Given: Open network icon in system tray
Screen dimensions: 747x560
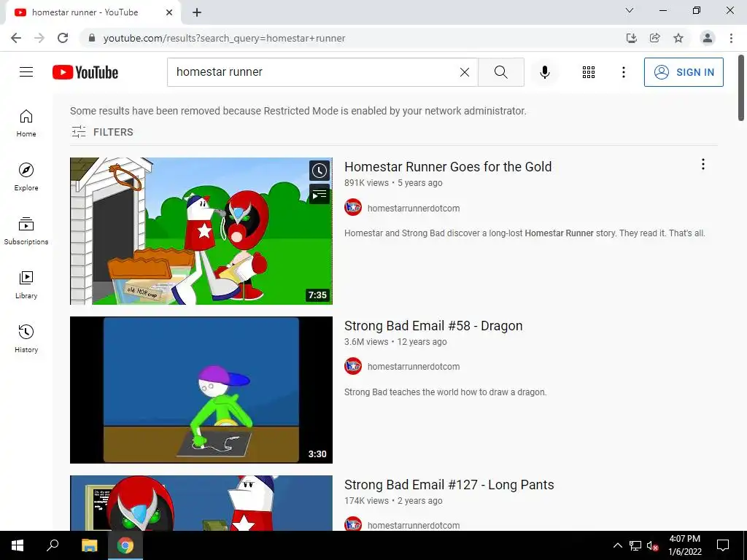Looking at the screenshot, I should [635, 545].
